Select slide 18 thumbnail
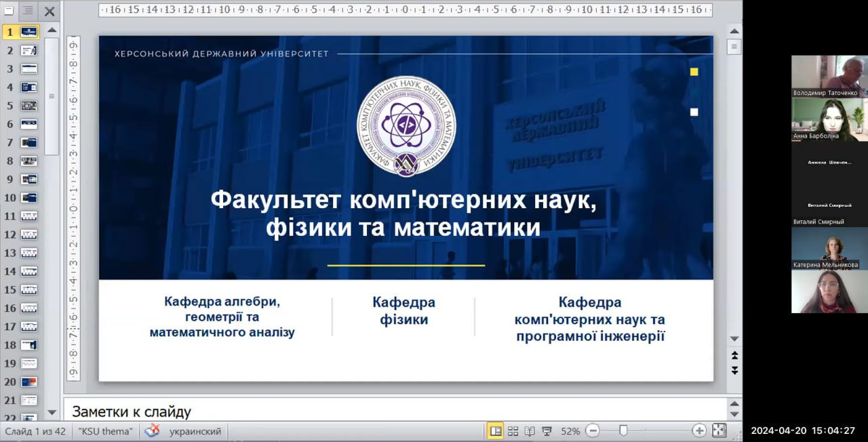The width and height of the screenshot is (868, 442). [28, 344]
